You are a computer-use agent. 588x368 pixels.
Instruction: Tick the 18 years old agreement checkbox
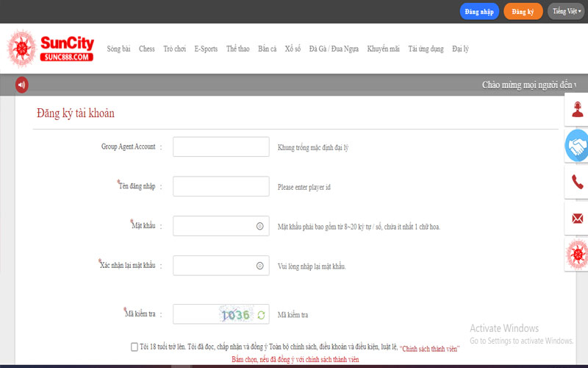(x=135, y=347)
